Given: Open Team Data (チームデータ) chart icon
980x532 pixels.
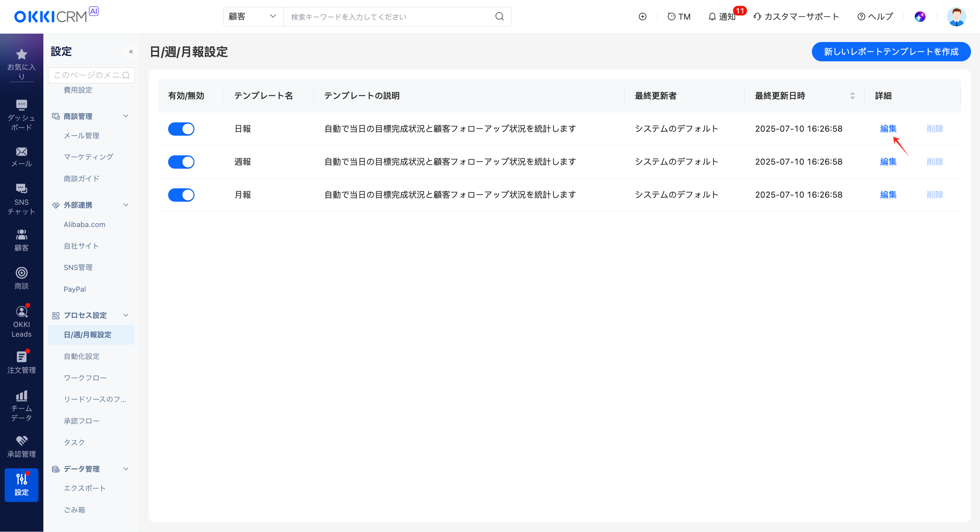Looking at the screenshot, I should pyautogui.click(x=21, y=396).
